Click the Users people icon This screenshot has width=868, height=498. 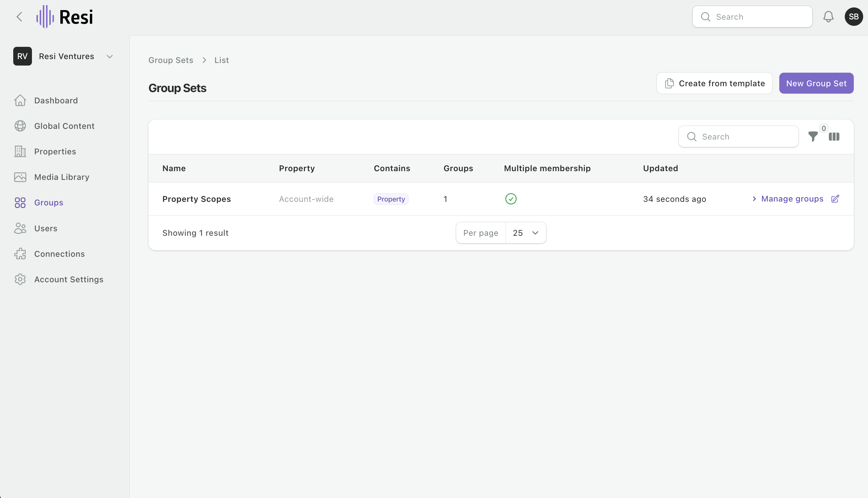pos(20,228)
